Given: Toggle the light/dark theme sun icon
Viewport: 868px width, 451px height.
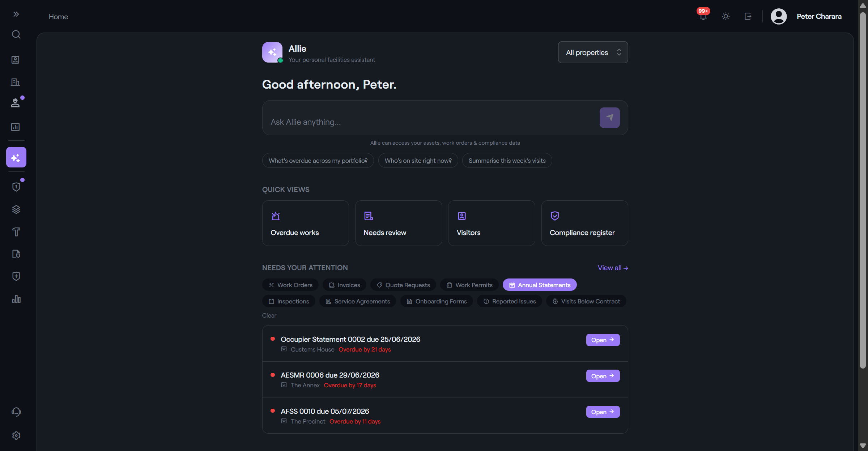Looking at the screenshot, I should click(x=726, y=16).
